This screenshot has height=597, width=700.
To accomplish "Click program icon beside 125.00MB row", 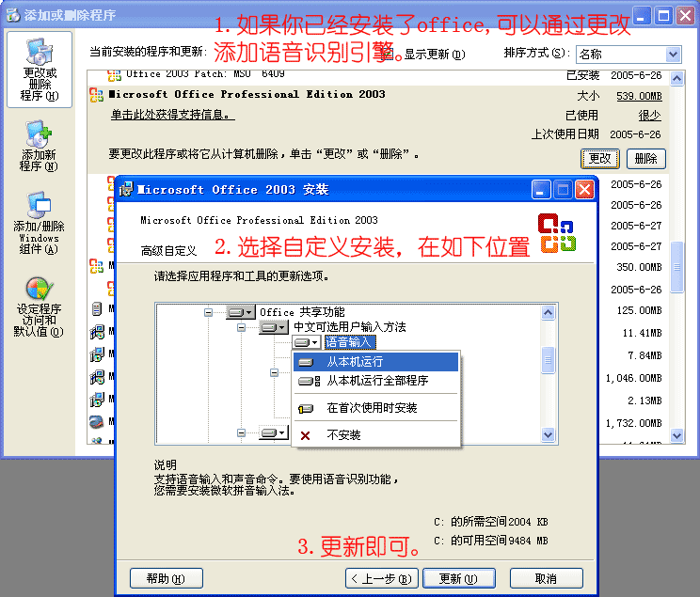I will tap(96, 308).
